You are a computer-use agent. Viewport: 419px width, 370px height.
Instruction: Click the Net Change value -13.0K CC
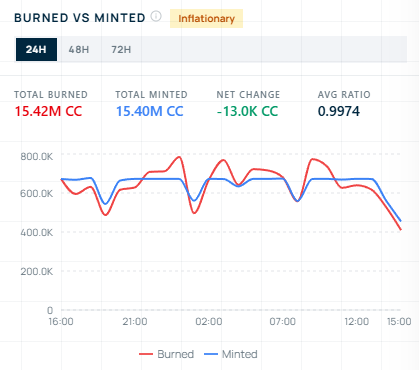tap(247, 111)
